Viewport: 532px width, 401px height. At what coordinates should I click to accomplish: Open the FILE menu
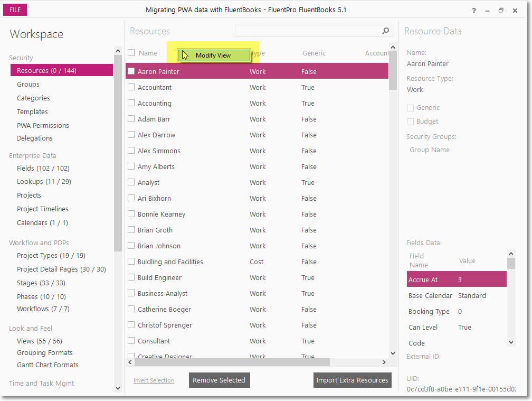(x=15, y=10)
